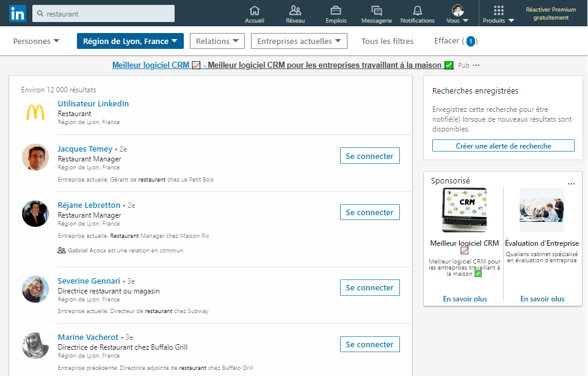Open the Réseau network icon
588x376 pixels.
click(295, 10)
